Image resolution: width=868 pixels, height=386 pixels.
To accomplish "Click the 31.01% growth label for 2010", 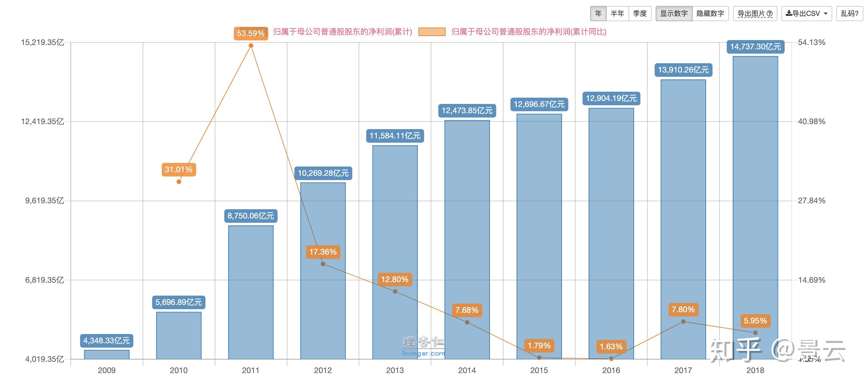I will 179,169.
